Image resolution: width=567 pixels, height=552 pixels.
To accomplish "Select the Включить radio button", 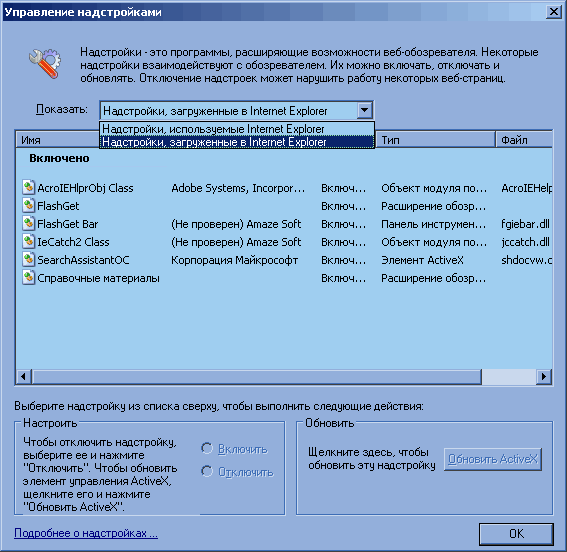I will point(207,449).
